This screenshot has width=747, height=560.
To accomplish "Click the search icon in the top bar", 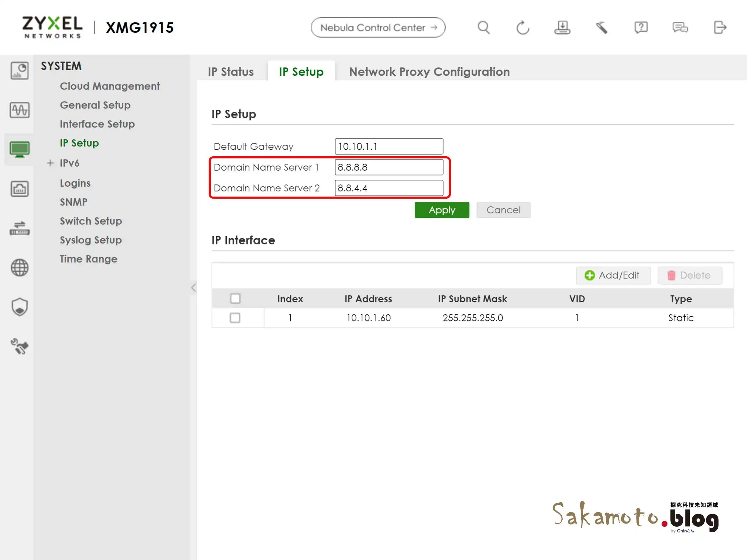I will (484, 27).
